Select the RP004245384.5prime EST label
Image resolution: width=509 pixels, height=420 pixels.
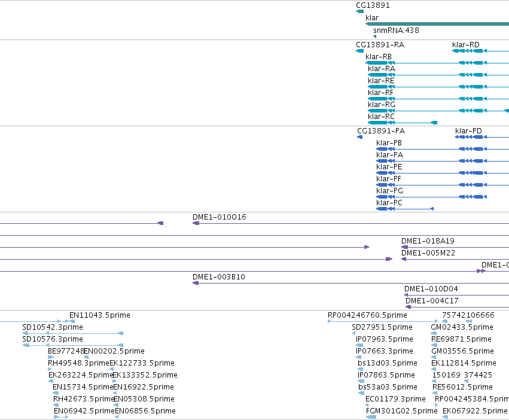click(472, 399)
